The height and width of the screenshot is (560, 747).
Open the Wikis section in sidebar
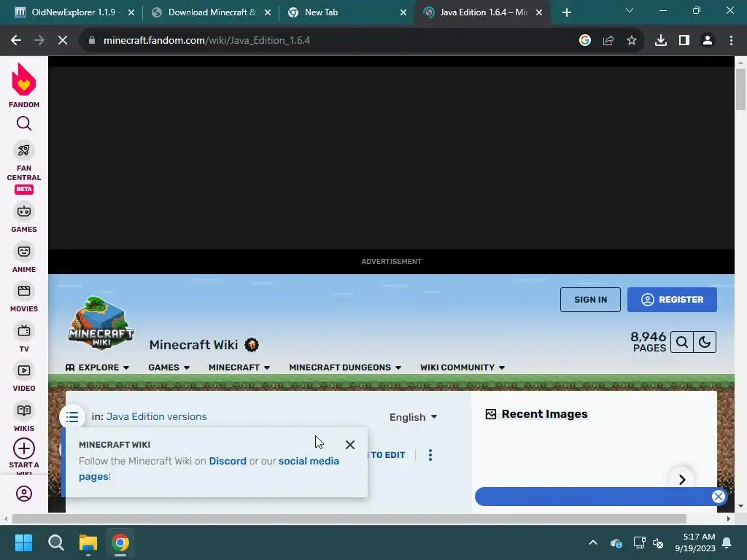pos(24,417)
